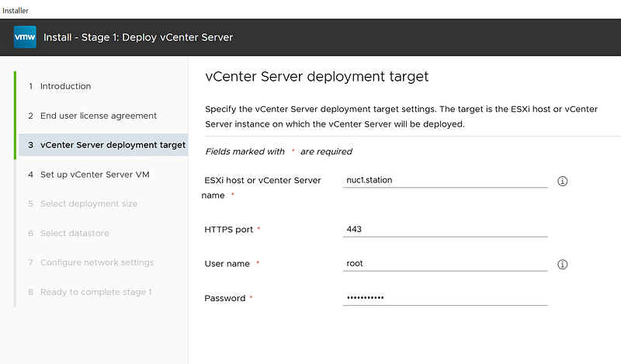
Task: Go to Introduction step
Action: coord(65,86)
